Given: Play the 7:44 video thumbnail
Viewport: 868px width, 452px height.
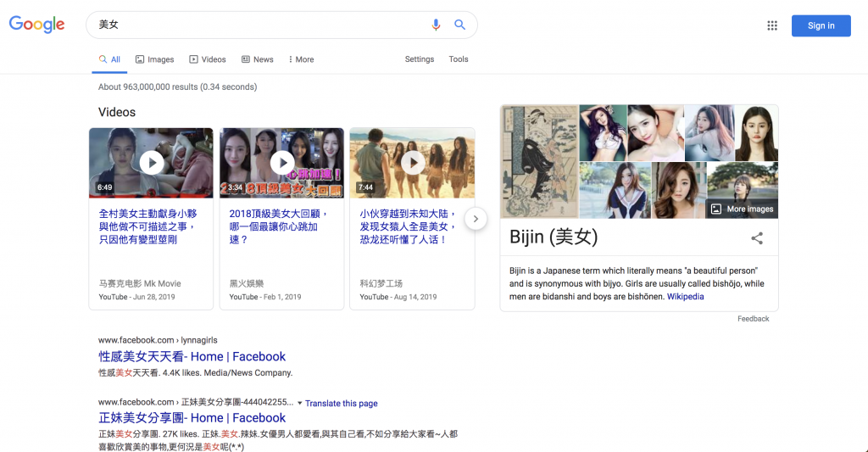Looking at the screenshot, I should click(x=412, y=162).
